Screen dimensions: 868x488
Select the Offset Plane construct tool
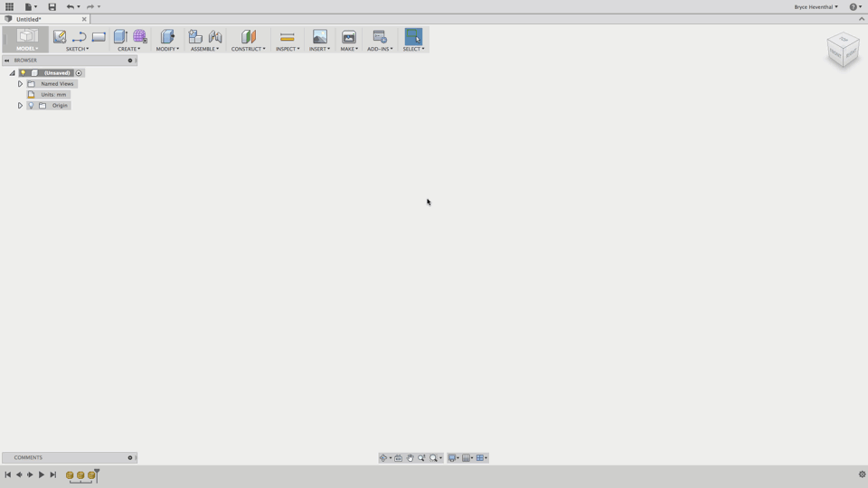tap(248, 36)
